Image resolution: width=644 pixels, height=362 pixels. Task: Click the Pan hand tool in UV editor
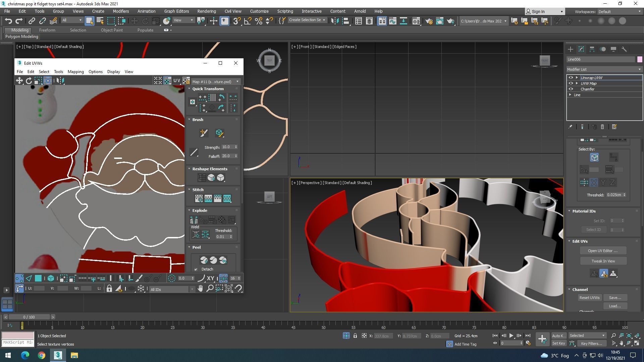click(200, 288)
